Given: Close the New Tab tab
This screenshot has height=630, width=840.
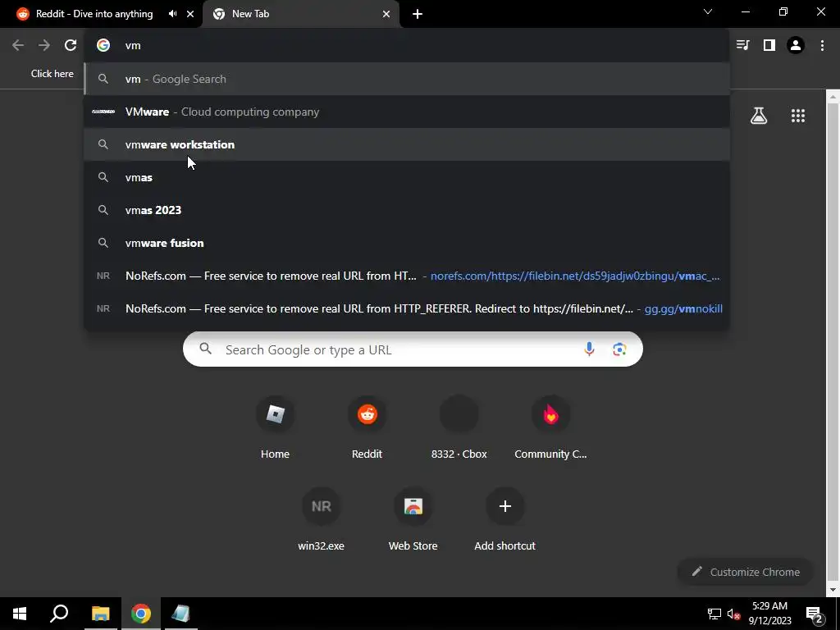Looking at the screenshot, I should click(386, 14).
